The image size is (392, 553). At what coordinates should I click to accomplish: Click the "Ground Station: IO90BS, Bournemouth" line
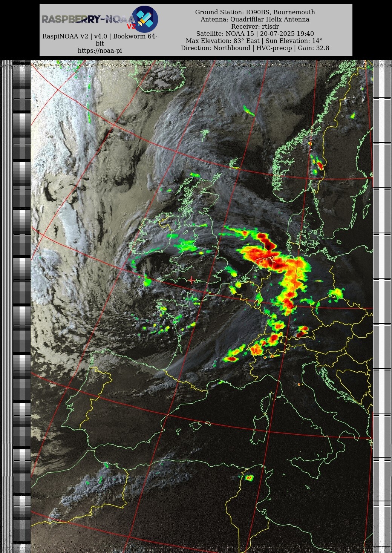(x=255, y=12)
